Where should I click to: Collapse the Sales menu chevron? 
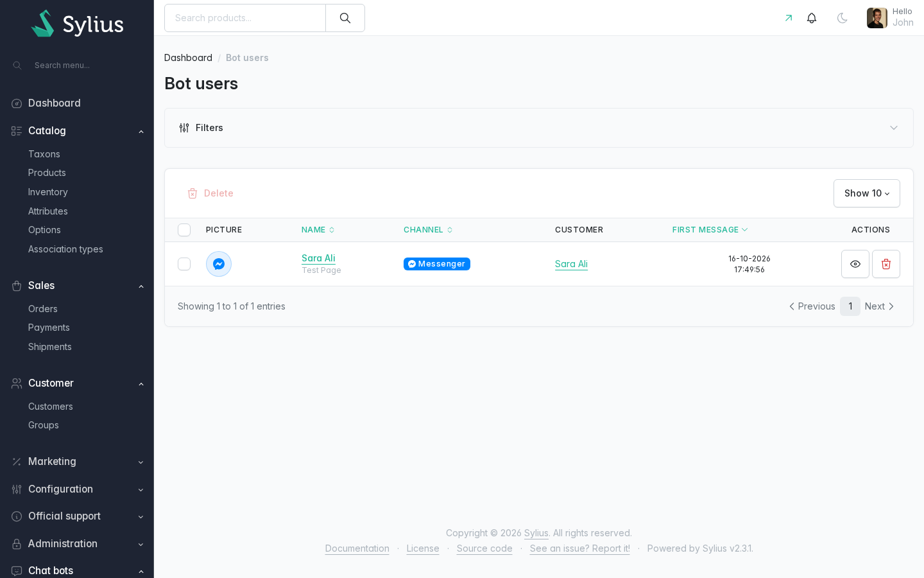141,286
